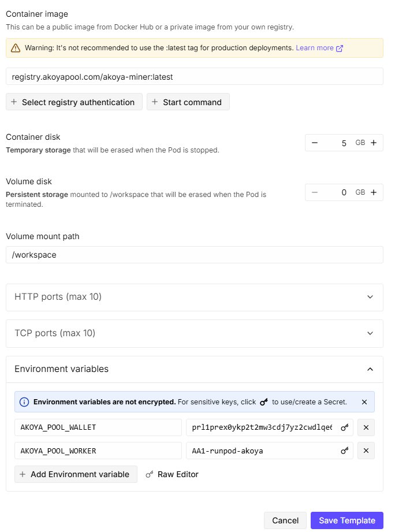Screen dimensions: 395x532
Task: Increase Container disk size with plus
Action: coord(374,143)
